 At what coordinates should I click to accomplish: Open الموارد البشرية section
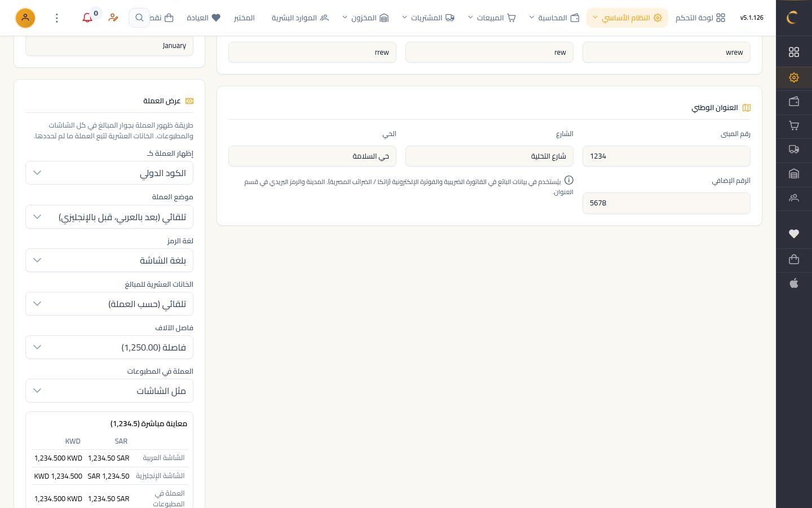300,18
